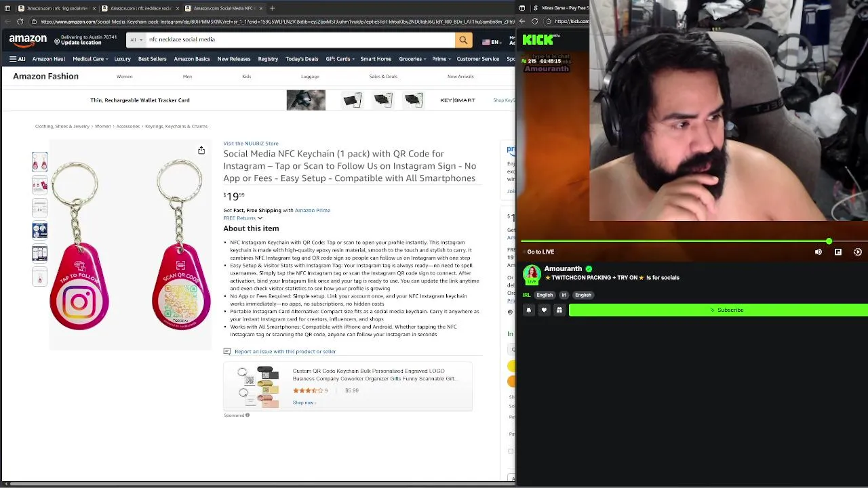This screenshot has width=868, height=488.
Task: Expand Gift Cards menu
Action: [340, 59]
